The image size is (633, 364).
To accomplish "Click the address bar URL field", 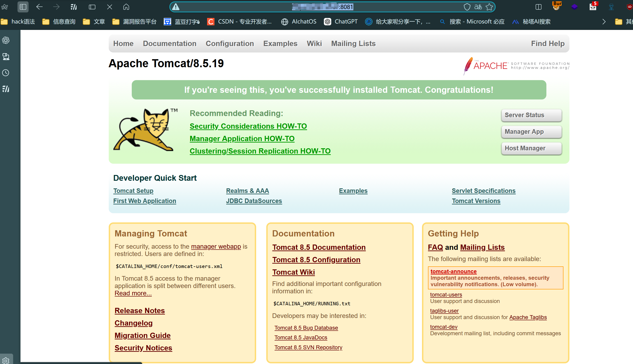I will pos(323,7).
